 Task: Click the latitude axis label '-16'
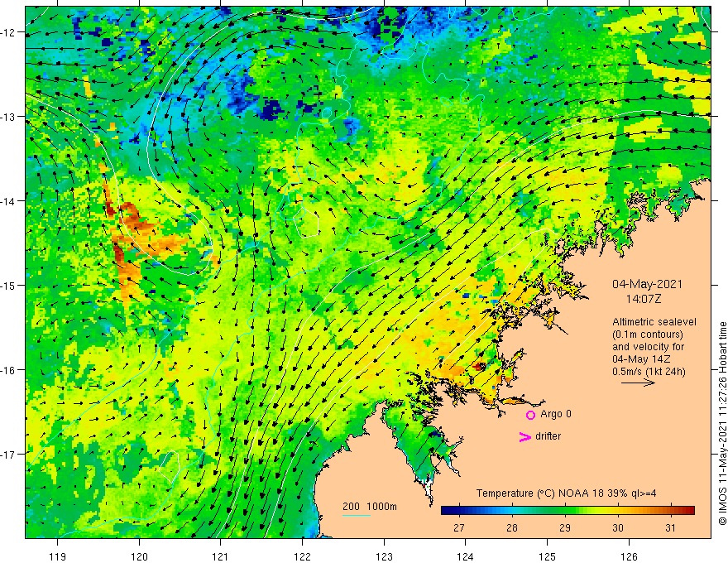click(8, 370)
